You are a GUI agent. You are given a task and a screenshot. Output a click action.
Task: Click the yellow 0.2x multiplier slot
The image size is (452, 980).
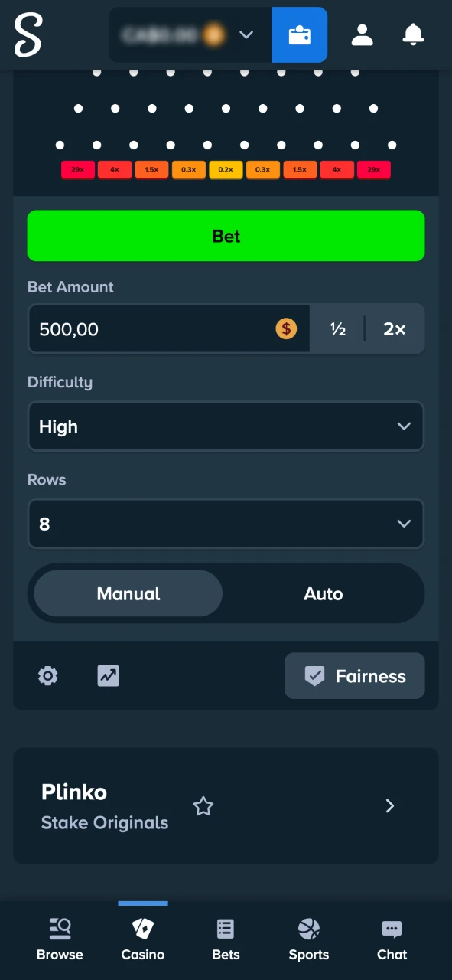(x=226, y=169)
